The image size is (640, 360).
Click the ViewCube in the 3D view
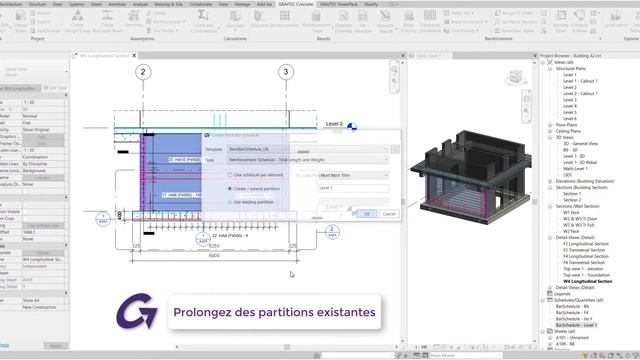(516, 77)
